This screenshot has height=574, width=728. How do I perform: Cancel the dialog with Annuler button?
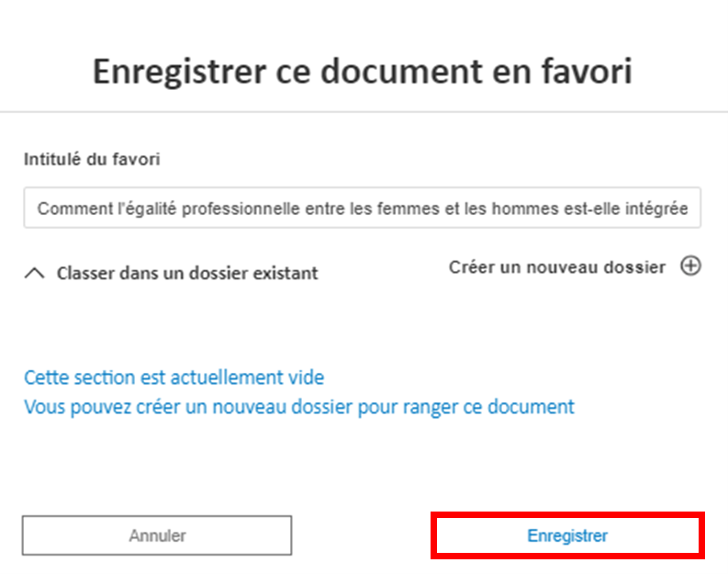point(157,535)
